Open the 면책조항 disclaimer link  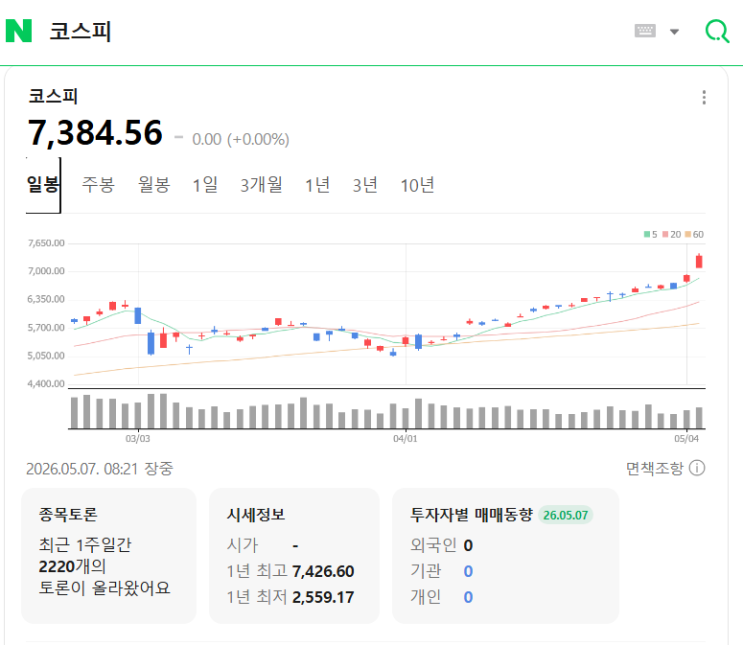coord(655,468)
